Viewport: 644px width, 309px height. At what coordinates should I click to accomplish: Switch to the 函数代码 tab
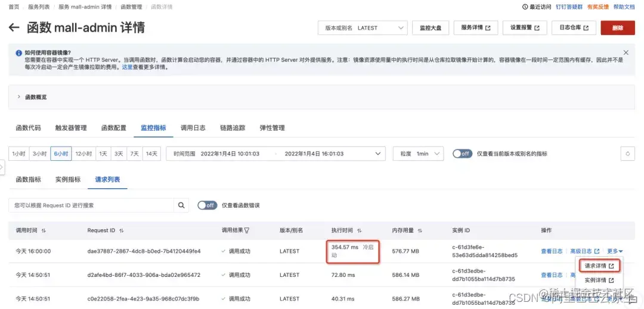coord(29,127)
